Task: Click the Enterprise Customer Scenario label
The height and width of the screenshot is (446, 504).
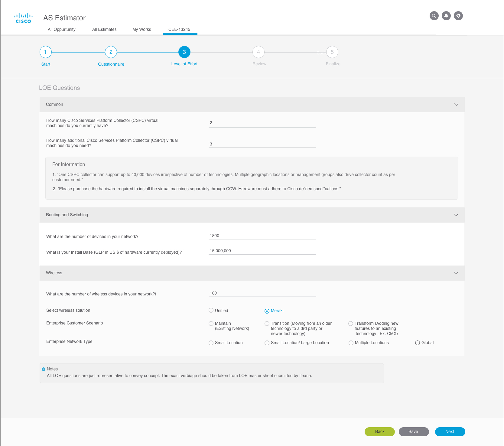Action: click(x=75, y=323)
